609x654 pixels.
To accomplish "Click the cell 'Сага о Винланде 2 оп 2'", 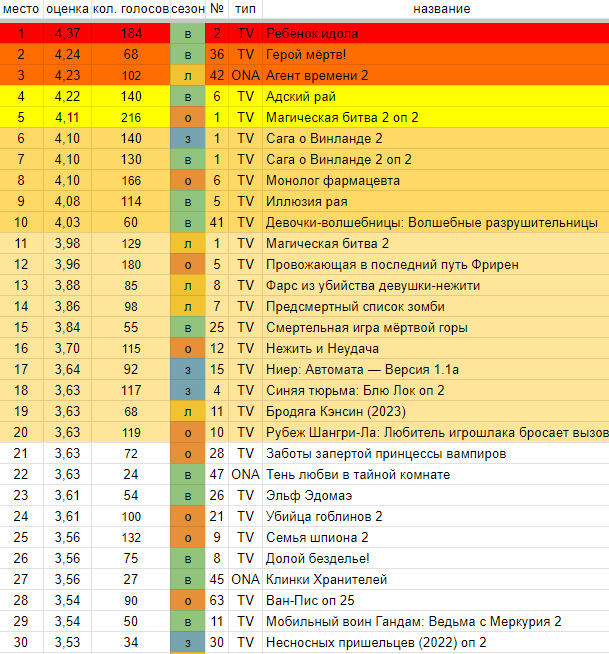I will pyautogui.click(x=435, y=159).
